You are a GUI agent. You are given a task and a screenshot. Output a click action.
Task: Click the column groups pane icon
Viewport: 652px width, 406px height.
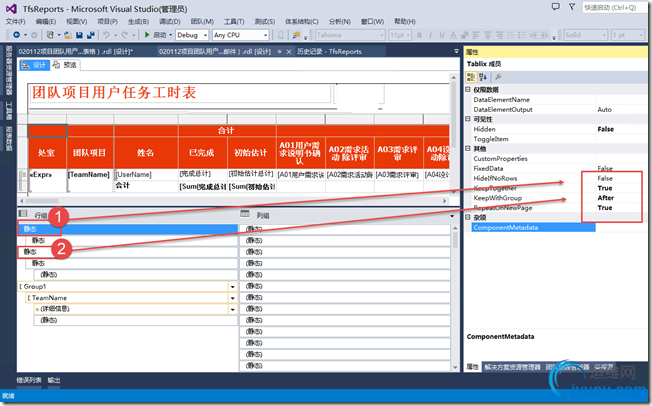pyautogui.click(x=244, y=214)
